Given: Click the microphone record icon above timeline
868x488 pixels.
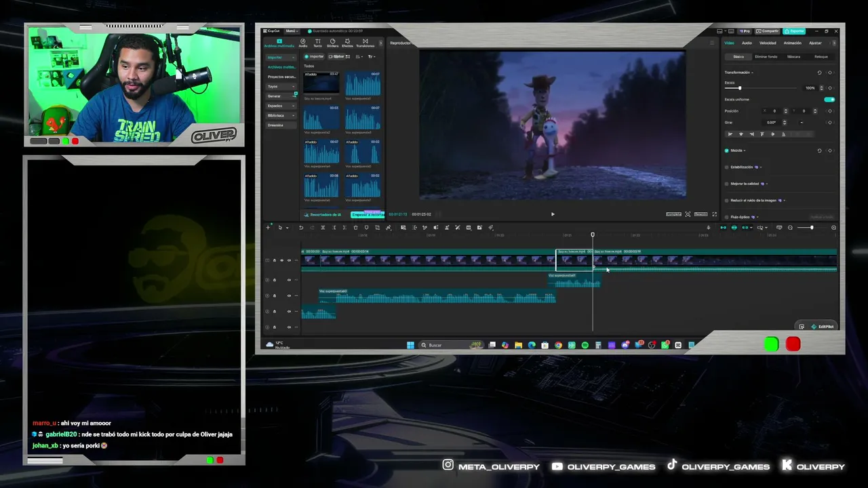Looking at the screenshot, I should click(709, 228).
